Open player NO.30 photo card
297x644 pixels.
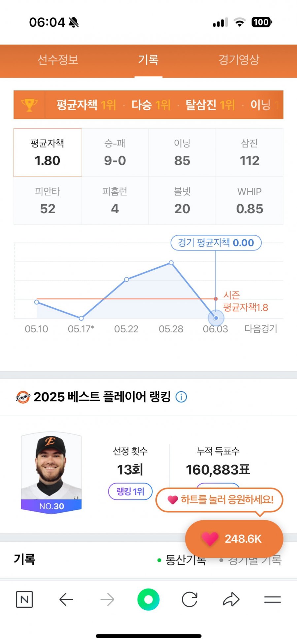coord(51,473)
